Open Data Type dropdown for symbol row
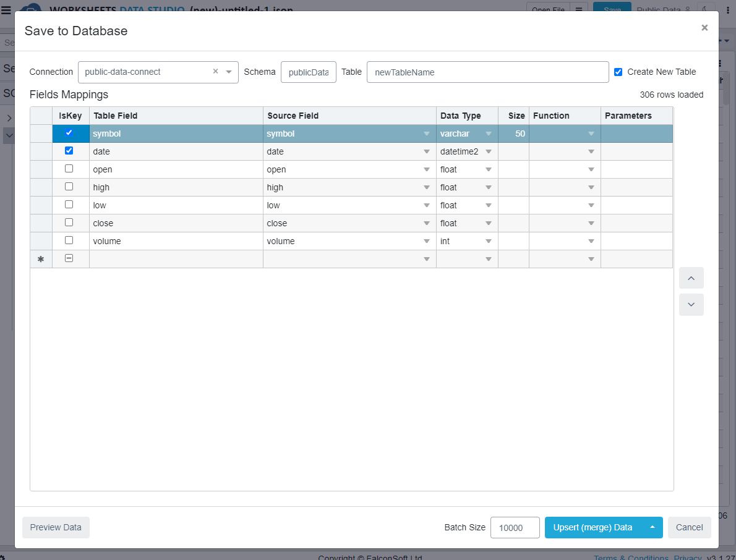736x560 pixels. click(x=489, y=134)
